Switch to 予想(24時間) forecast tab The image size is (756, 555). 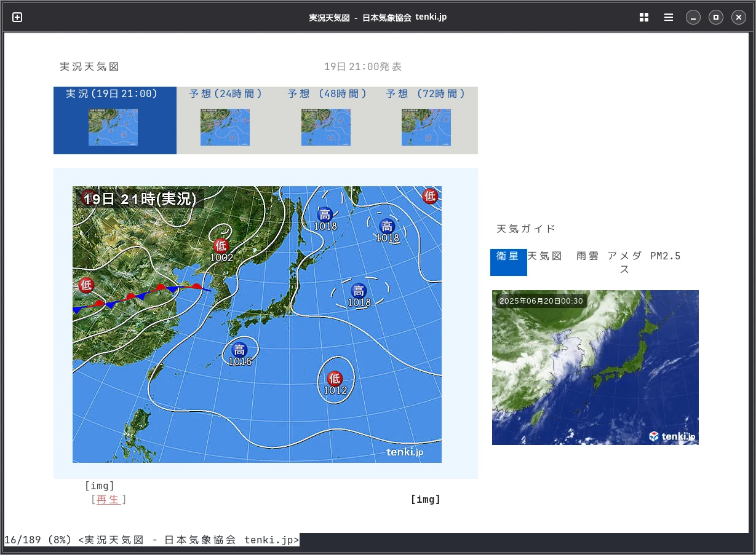point(226,94)
